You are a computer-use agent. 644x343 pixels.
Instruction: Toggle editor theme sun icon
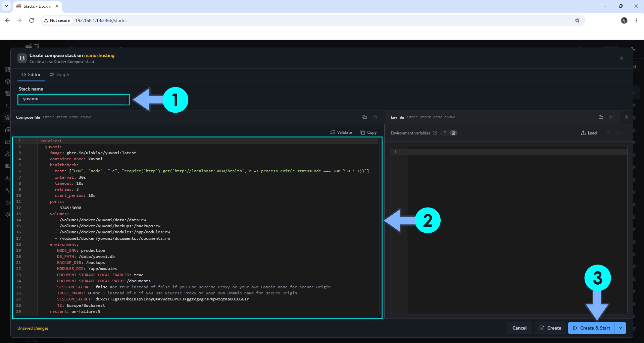pyautogui.click(x=627, y=117)
